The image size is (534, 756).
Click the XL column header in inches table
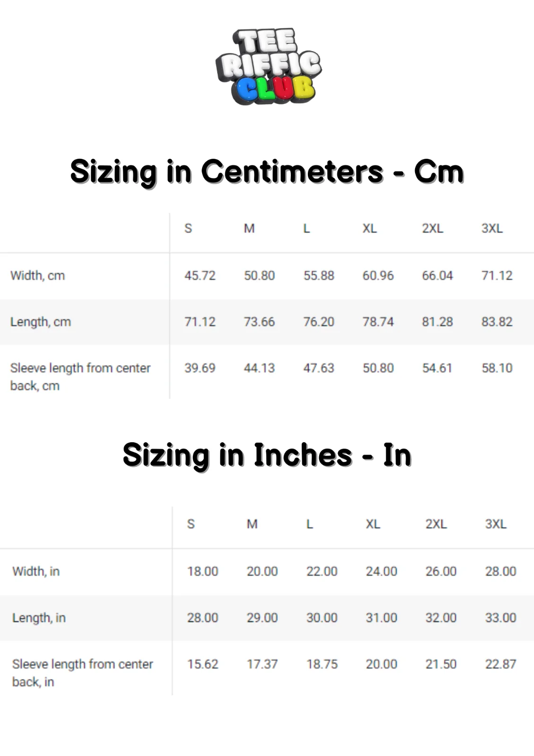(373, 524)
